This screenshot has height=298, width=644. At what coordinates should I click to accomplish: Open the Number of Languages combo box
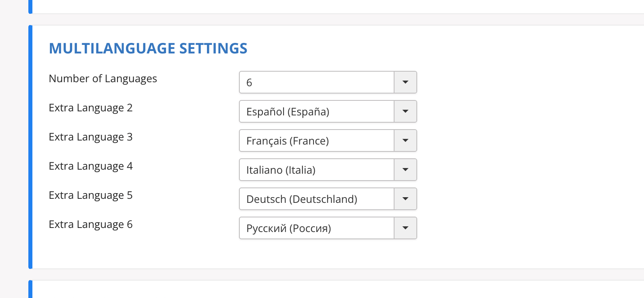pos(317,82)
